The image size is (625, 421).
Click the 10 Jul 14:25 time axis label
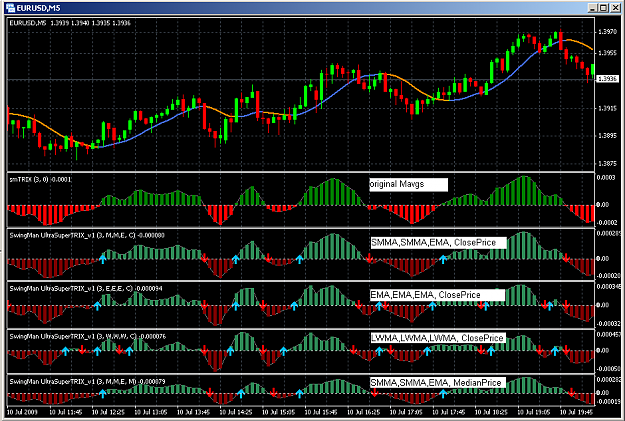[x=236, y=412]
